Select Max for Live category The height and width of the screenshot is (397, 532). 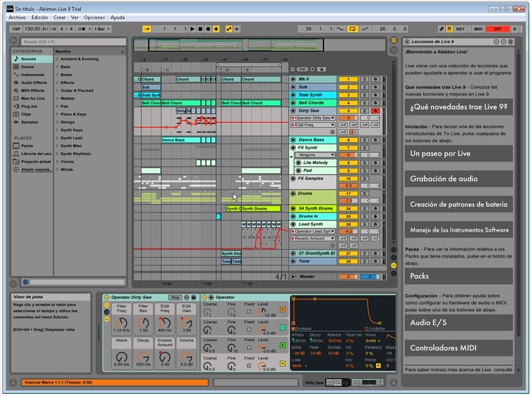click(x=33, y=98)
